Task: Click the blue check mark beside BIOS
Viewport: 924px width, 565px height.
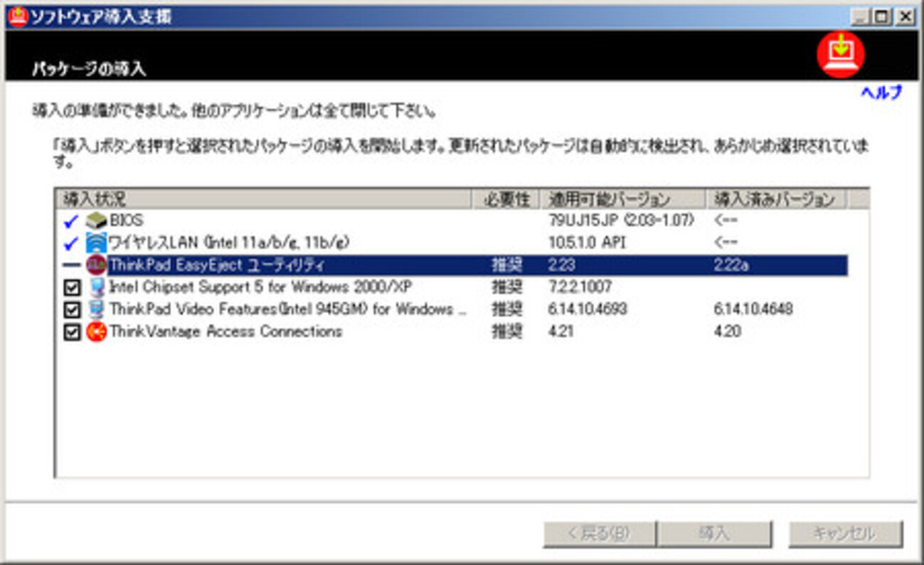Action: pos(71,221)
